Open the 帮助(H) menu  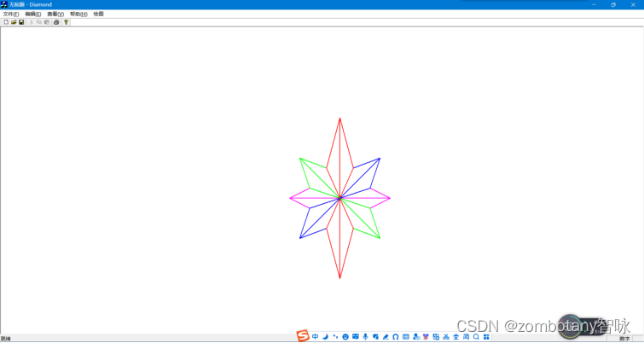tap(78, 14)
